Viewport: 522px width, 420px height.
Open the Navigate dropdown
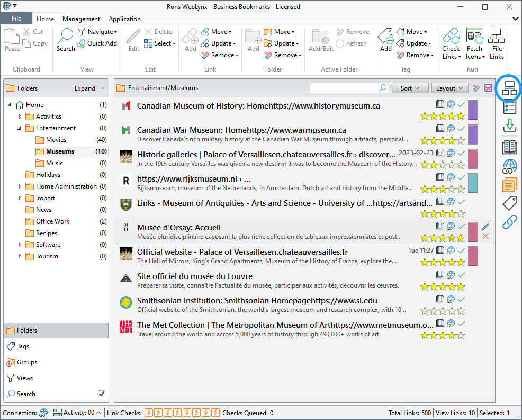pos(97,32)
